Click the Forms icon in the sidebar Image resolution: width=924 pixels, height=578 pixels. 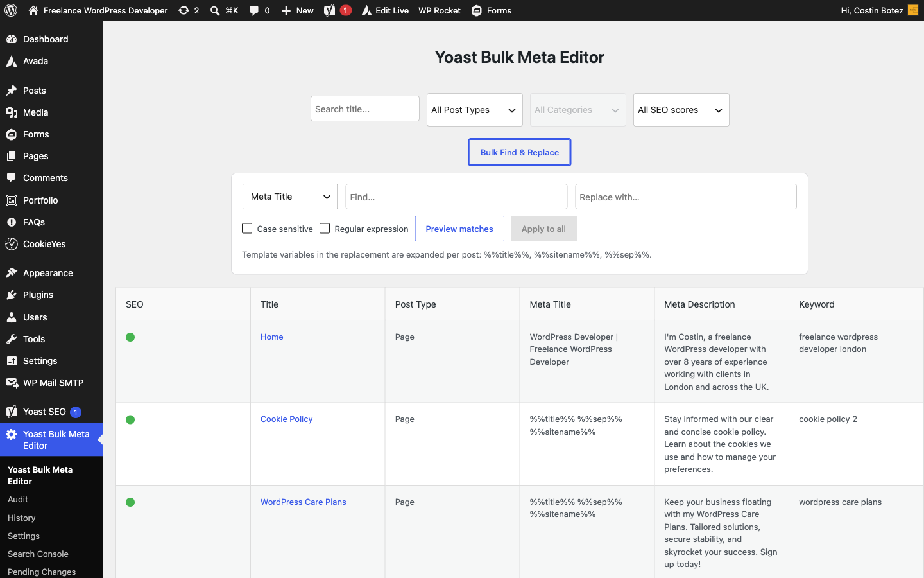tap(12, 134)
